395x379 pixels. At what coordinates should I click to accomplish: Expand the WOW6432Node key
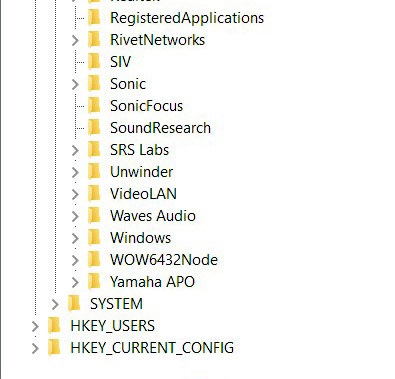(x=75, y=260)
